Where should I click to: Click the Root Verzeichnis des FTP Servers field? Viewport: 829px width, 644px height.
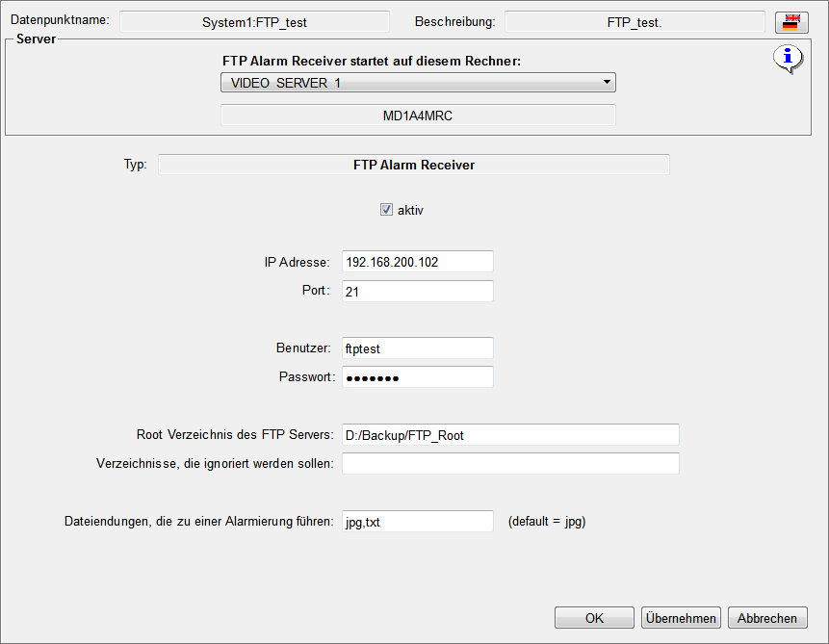click(510, 434)
